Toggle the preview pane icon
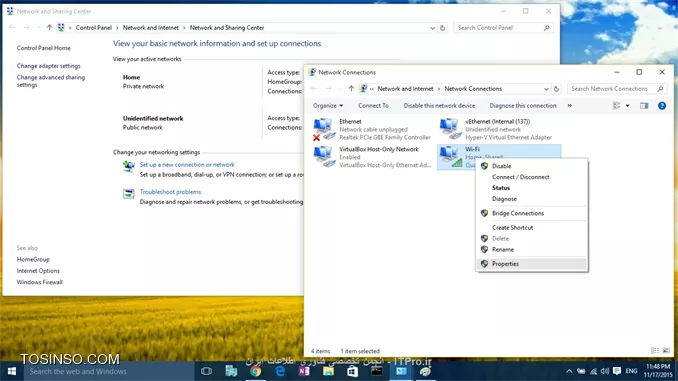Viewport: 678px width, 381px height. (644, 106)
